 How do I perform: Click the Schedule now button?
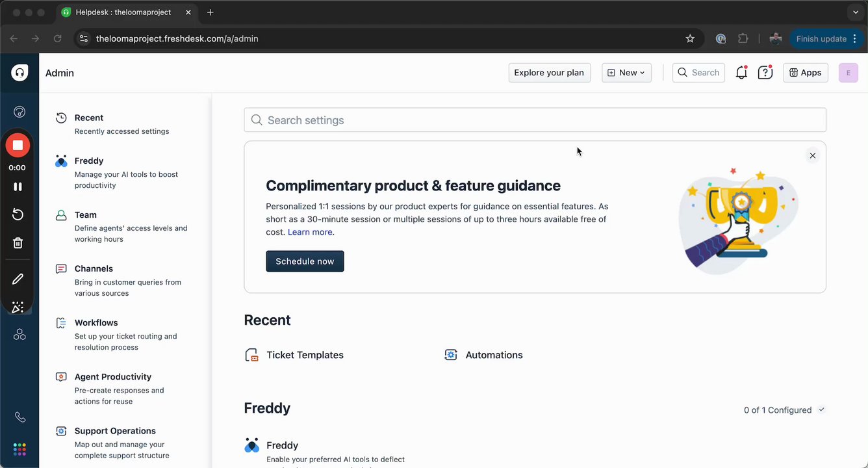point(305,261)
